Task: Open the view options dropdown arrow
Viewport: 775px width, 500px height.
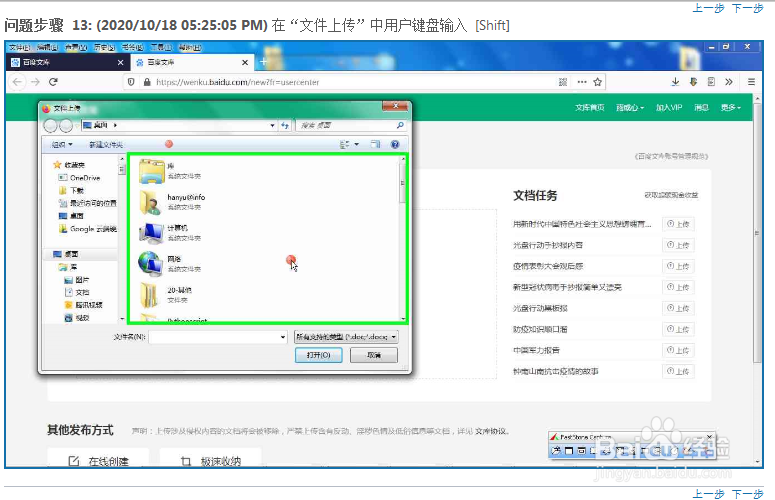Action: 357,144
